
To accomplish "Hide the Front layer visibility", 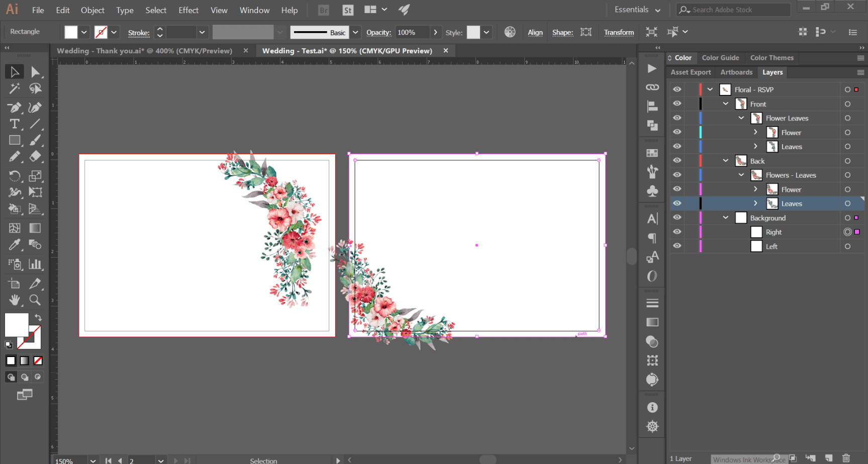I will point(677,104).
